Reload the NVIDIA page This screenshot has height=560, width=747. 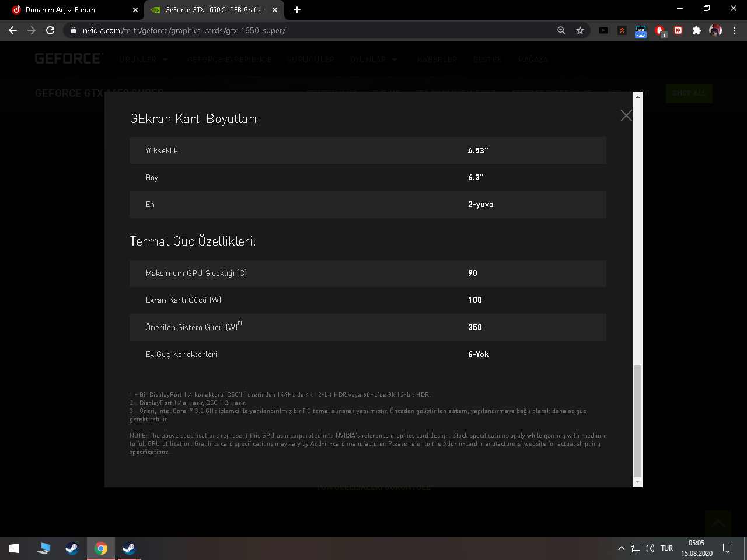point(50,30)
